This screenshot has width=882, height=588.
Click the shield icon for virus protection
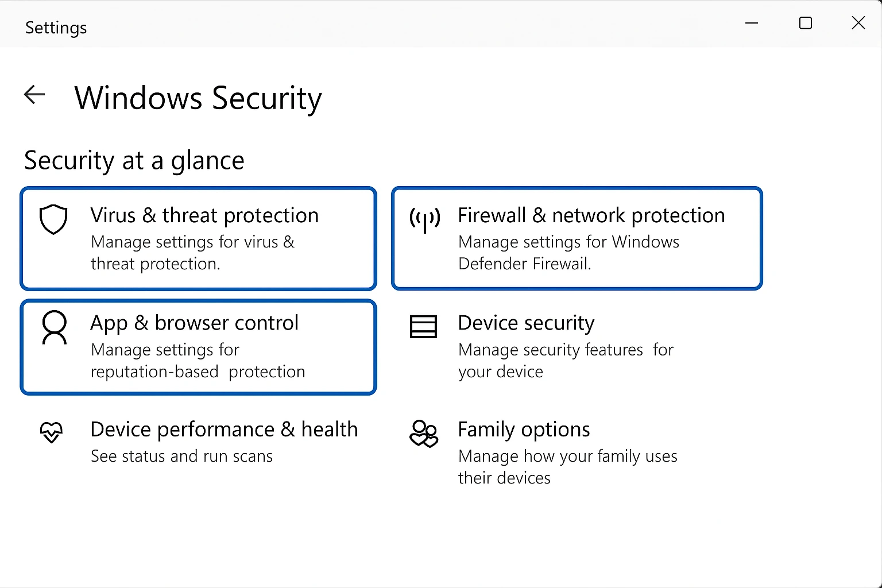[53, 219]
